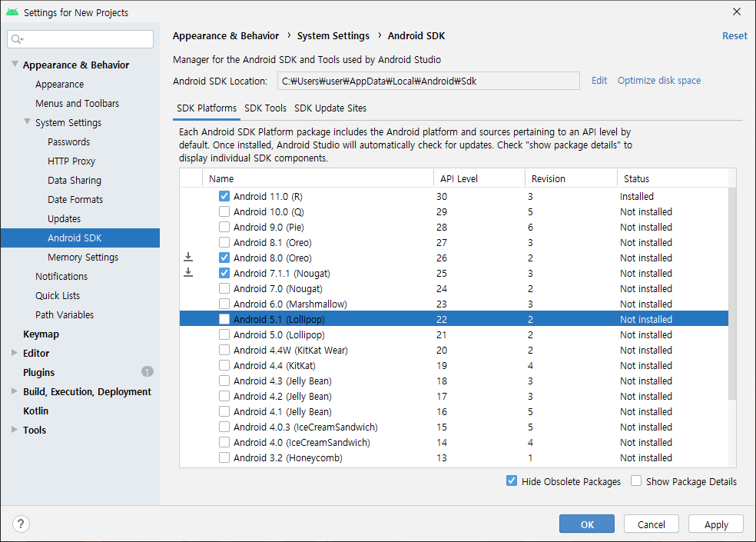Switch to the SDK Tools tab
756x542 pixels.
coord(265,108)
